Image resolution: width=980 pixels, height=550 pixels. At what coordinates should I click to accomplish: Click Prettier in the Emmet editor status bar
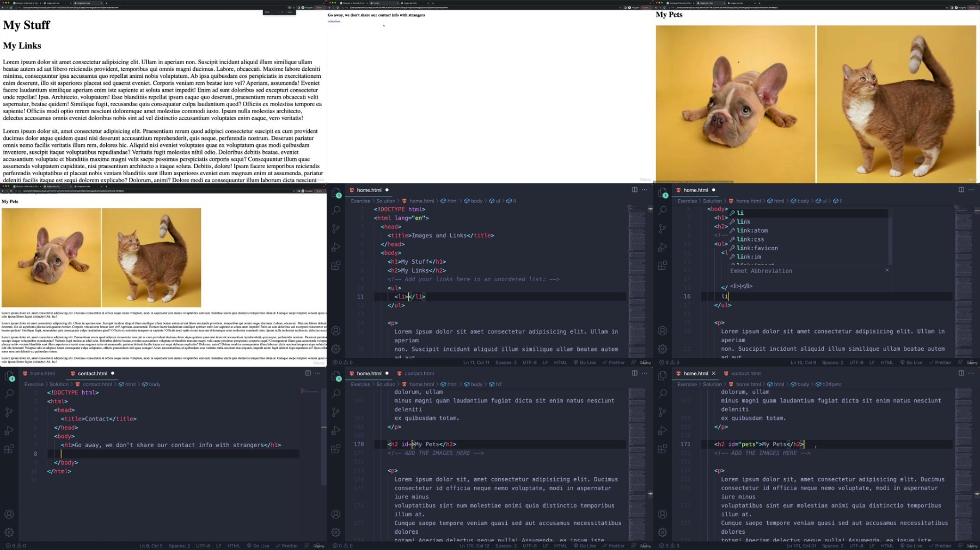(940, 362)
